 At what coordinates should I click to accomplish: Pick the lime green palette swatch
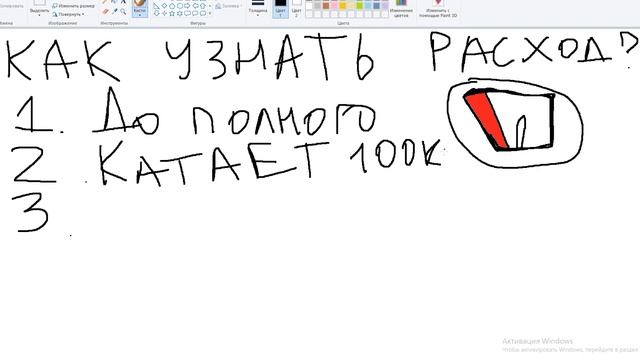360,6
